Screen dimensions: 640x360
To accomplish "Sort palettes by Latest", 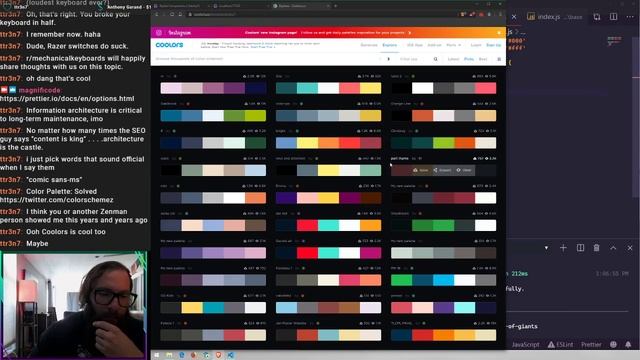I will (453, 59).
